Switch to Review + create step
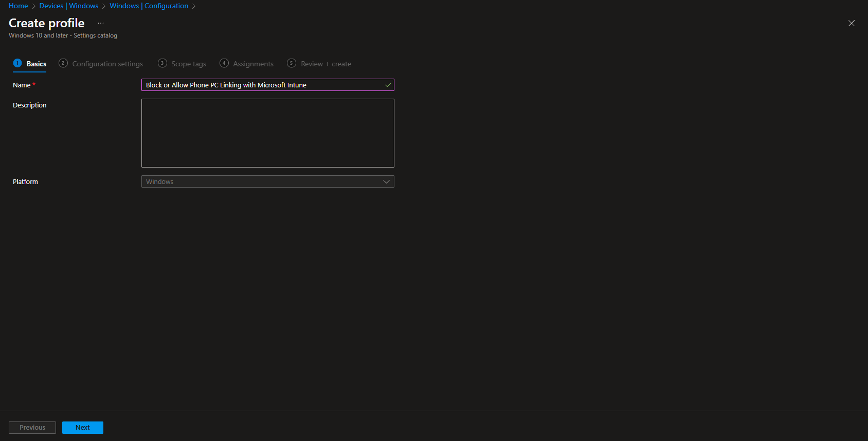Viewport: 868px width, 441px height. point(319,64)
